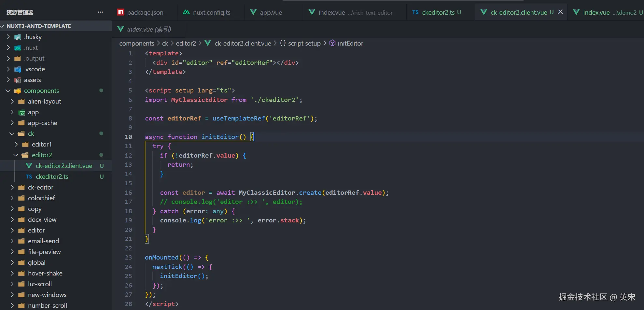Image resolution: width=644 pixels, height=310 pixels.
Task: Select the ckeditor2.ts file in explorer
Action: pyautogui.click(x=56, y=176)
